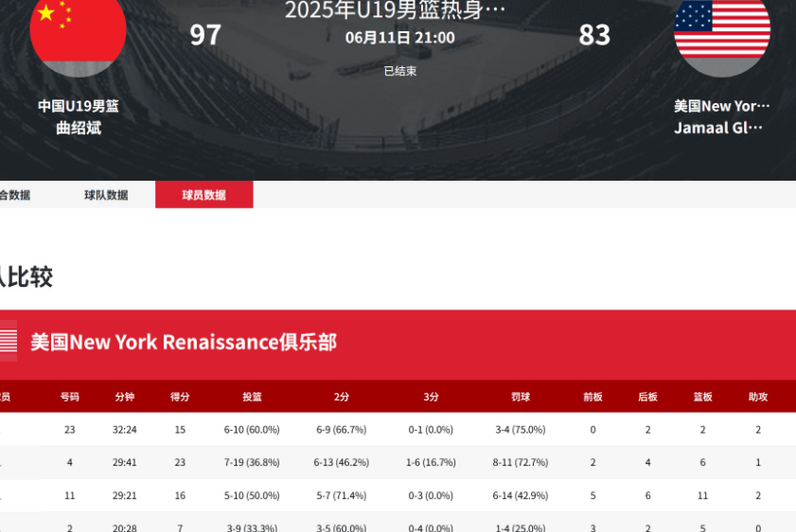Click field goal cell 5-10 (50.0%)
This screenshot has width=796, height=532.
pos(252,495)
